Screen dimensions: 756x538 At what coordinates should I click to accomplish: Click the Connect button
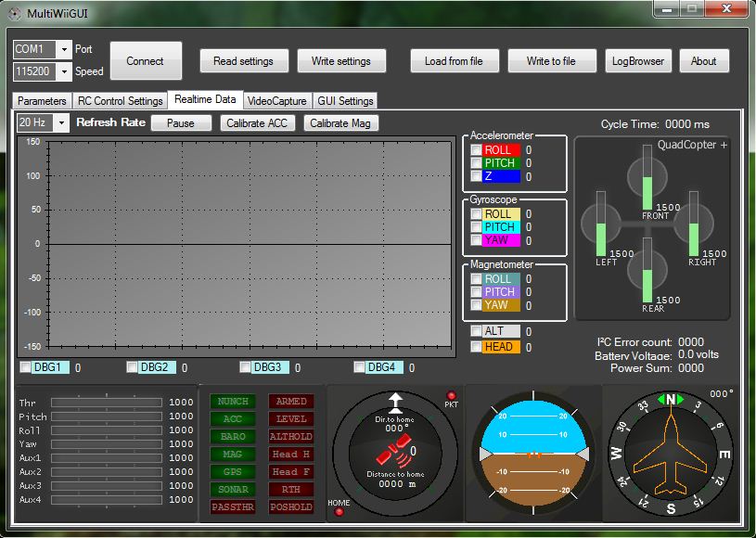pyautogui.click(x=146, y=60)
